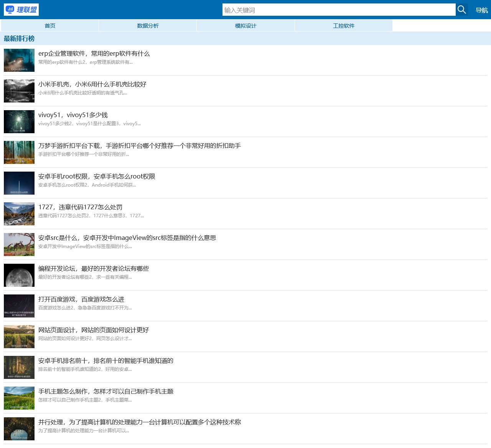Open article 小米手机壳，小米6用什么手机壳比较好
The width and height of the screenshot is (491, 448).
tap(92, 84)
